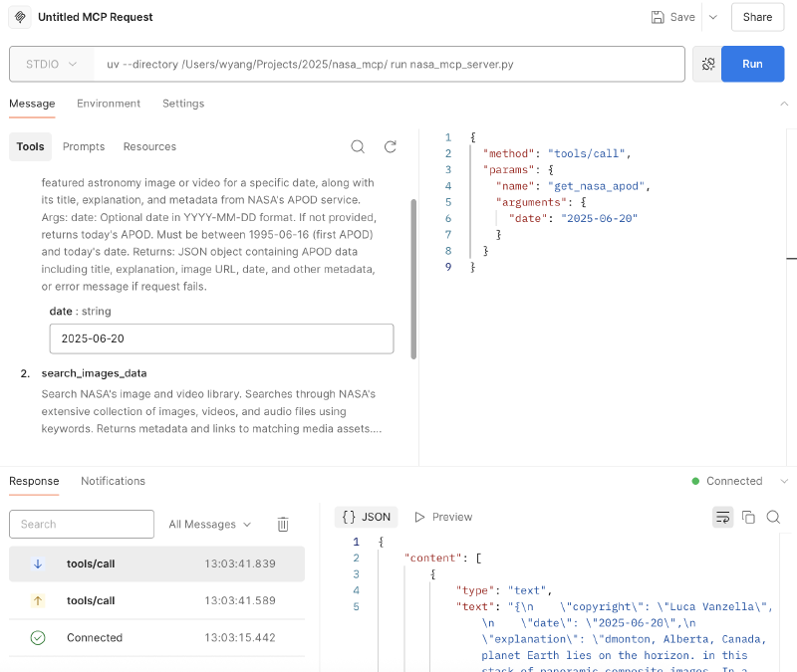Screen dimensions: 797x672
Task: Clear messages with the trash icon
Action: (283, 524)
